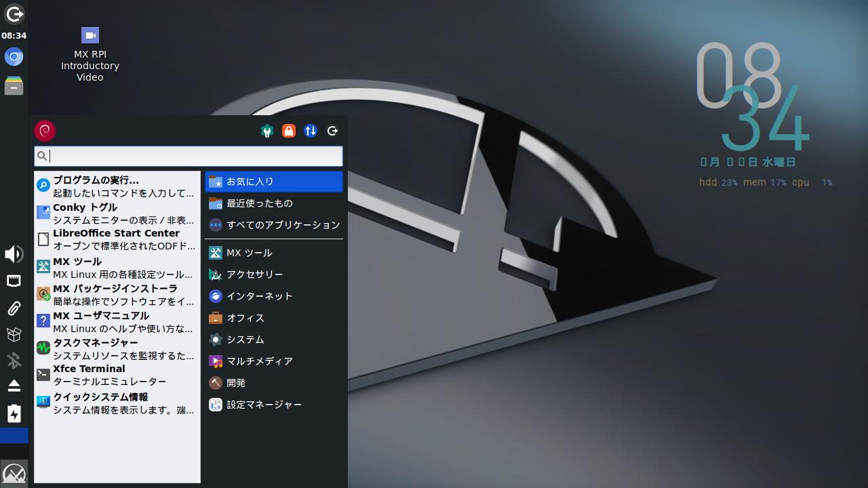Click the log out icon in menu header
This screenshot has height=488, width=868.
(332, 131)
